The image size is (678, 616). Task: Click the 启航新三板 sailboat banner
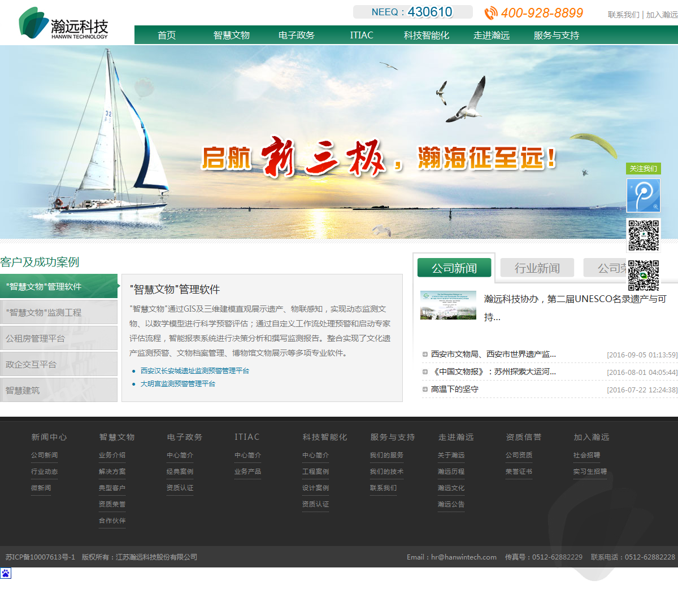pos(339,142)
